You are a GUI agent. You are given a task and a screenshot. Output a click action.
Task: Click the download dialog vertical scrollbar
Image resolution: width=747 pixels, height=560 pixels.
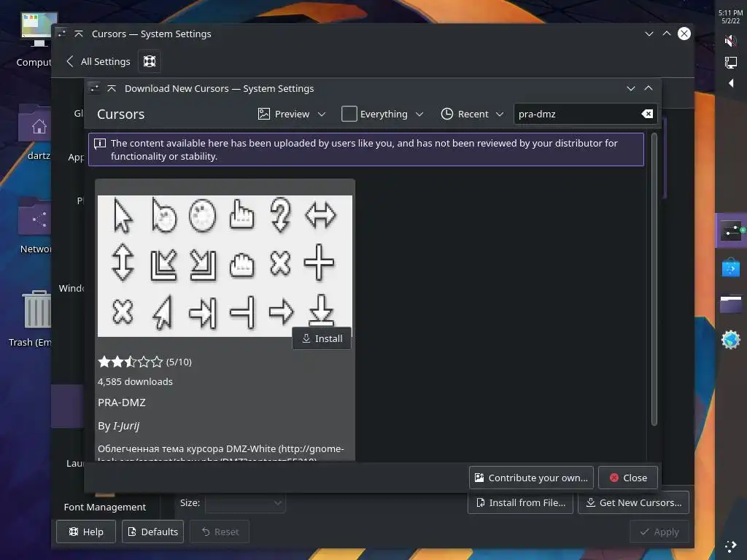(x=654, y=279)
